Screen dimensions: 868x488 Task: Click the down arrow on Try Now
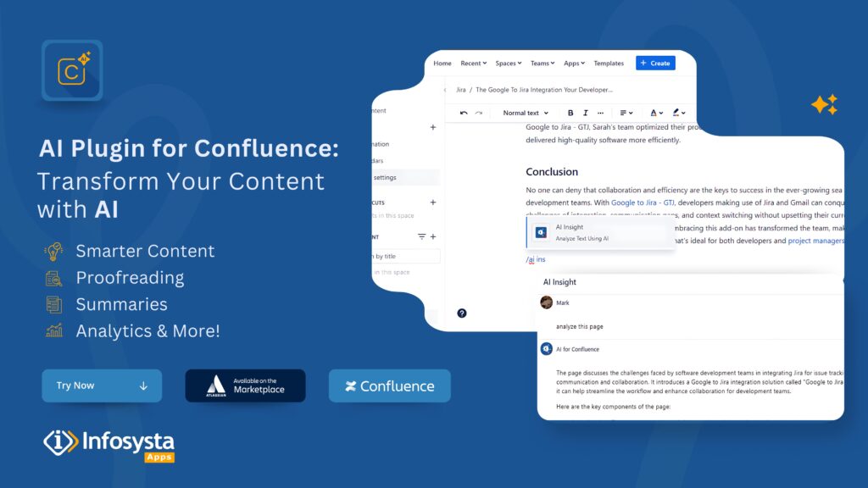pyautogui.click(x=143, y=385)
